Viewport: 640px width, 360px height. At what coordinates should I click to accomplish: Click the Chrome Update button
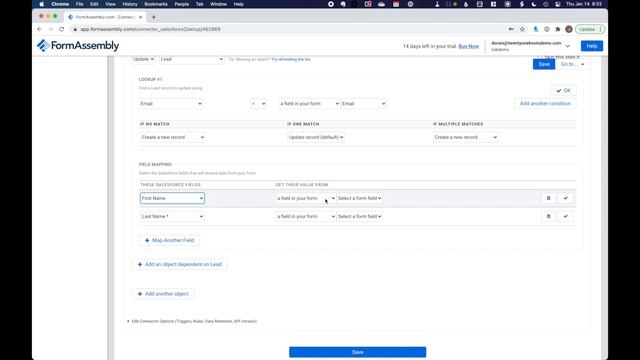(x=590, y=29)
